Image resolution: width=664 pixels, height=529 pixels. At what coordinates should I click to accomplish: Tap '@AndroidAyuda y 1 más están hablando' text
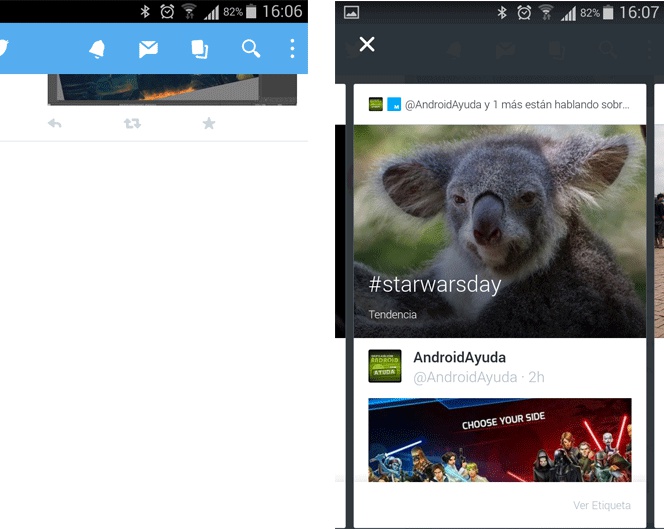coord(517,105)
